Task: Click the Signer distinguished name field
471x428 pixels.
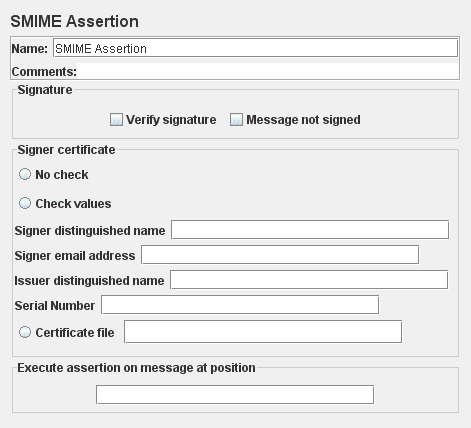Action: pyautogui.click(x=310, y=230)
